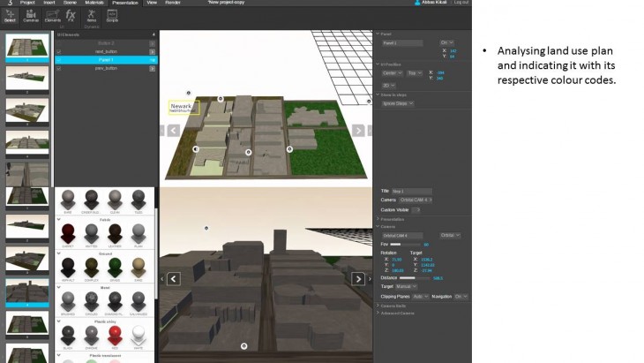Toggle checkbox beside prev_button element
Screen dimensions: 644x363
[x=152, y=68]
